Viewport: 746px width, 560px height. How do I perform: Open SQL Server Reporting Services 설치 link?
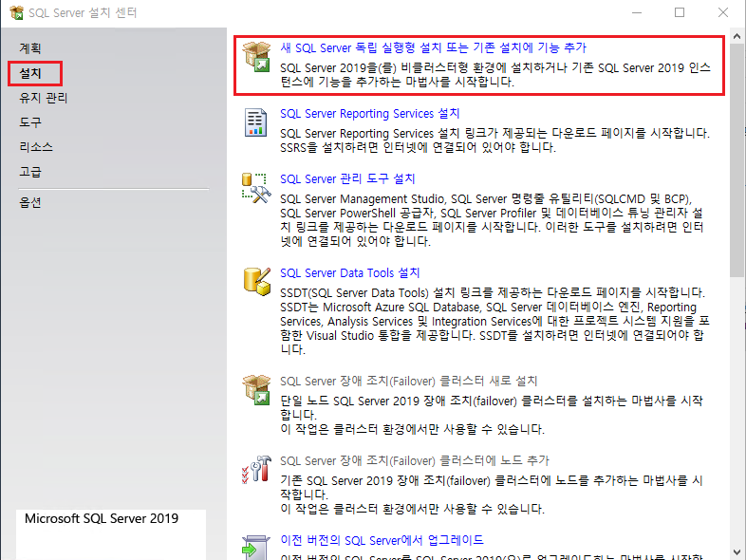369,113
